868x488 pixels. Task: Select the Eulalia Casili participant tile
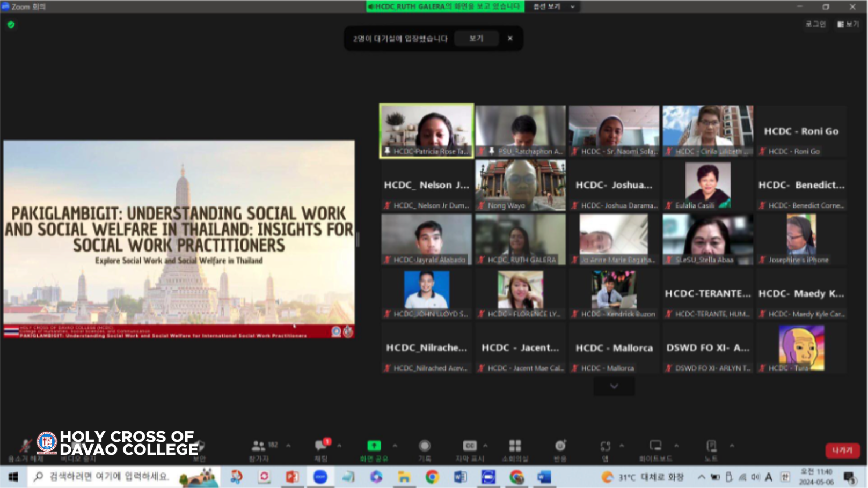(707, 185)
